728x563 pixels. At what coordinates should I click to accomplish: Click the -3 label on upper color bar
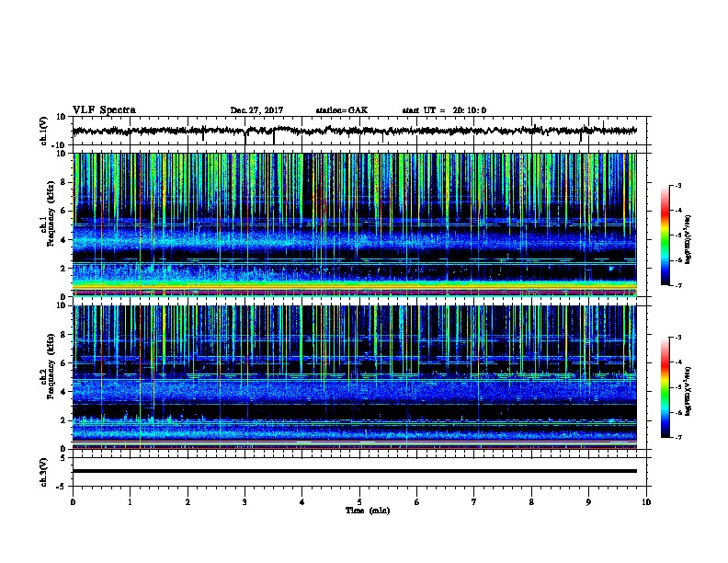point(677,185)
